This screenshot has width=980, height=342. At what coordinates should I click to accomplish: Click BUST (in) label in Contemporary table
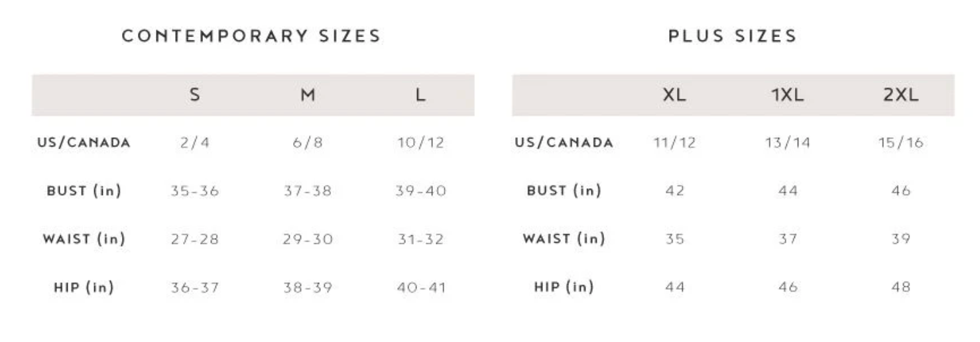click(x=84, y=191)
